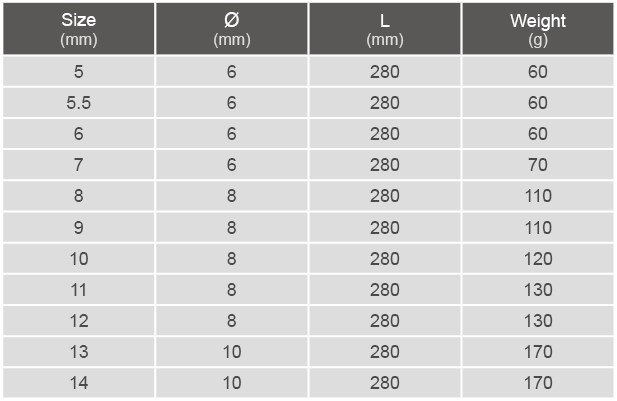Click the length 280 cell for size 8

click(x=385, y=196)
